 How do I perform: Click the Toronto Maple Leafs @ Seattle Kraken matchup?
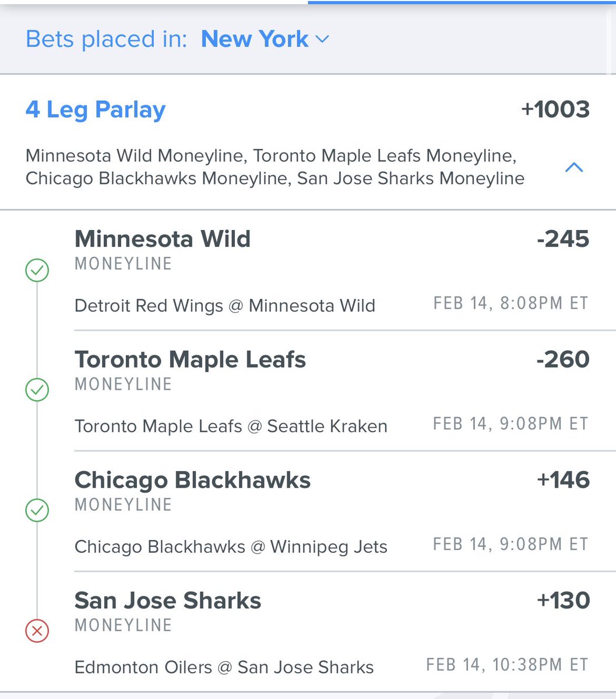coord(231,426)
